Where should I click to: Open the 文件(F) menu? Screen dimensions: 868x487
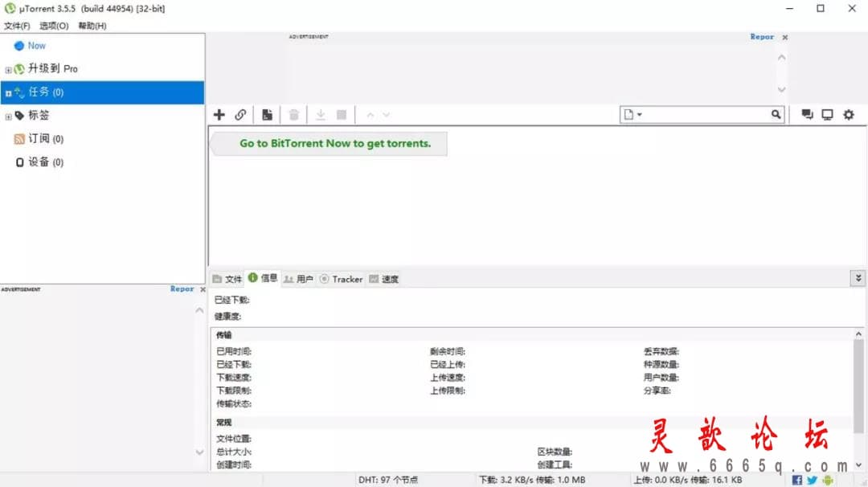(x=17, y=26)
